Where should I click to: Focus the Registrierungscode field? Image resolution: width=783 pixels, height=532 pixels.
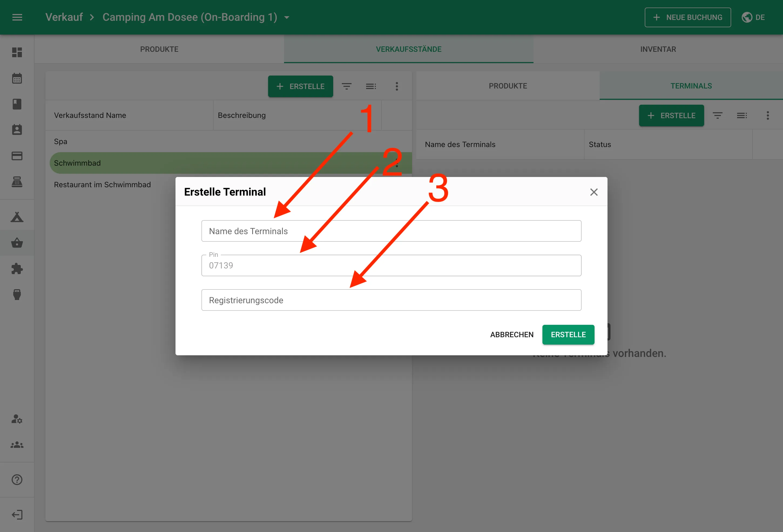[391, 300]
